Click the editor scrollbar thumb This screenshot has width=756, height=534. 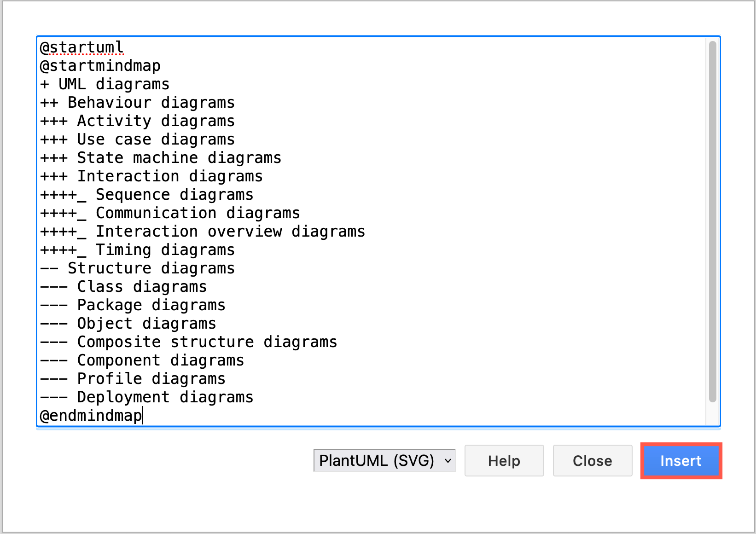pyautogui.click(x=712, y=230)
